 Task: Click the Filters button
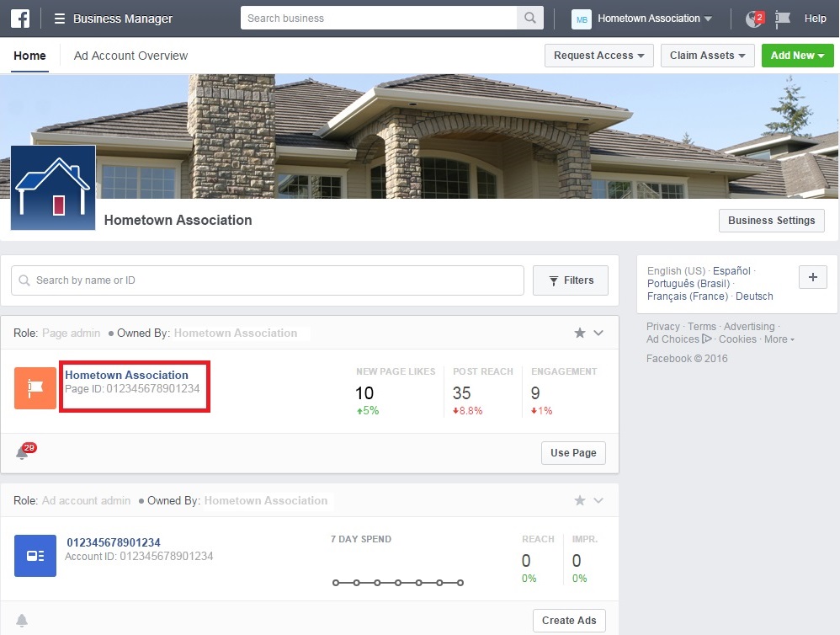pos(571,280)
